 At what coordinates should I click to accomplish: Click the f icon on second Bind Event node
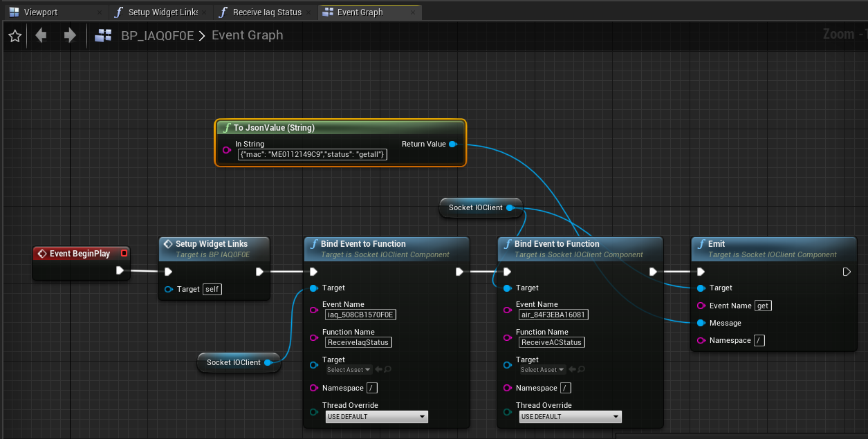(x=506, y=243)
